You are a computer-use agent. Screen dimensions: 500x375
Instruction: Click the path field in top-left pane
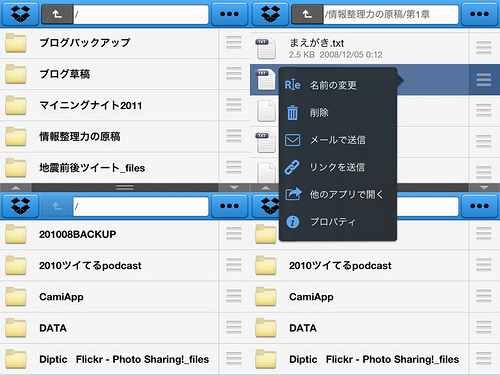[141, 14]
